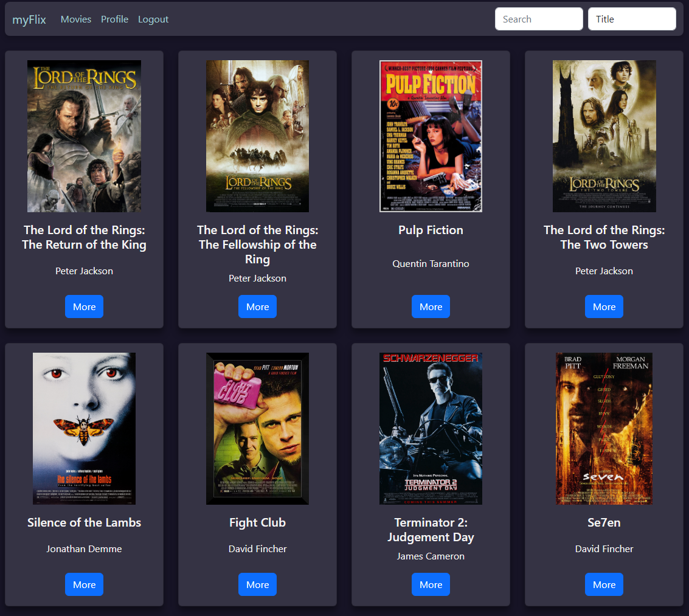Click More on Pulp Fiction

point(431,306)
